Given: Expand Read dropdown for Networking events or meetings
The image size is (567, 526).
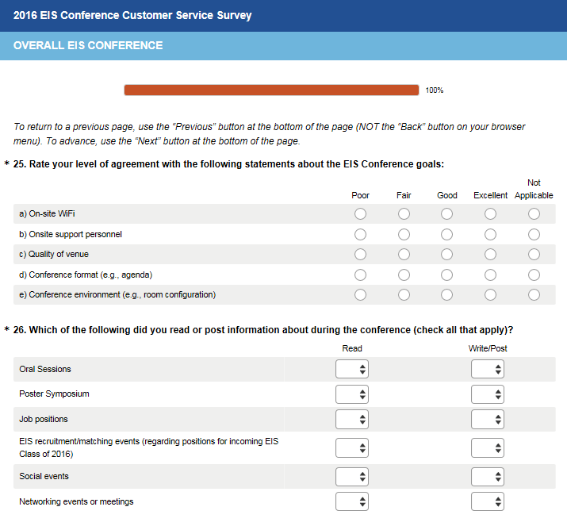Looking at the screenshot, I should [x=352, y=501].
